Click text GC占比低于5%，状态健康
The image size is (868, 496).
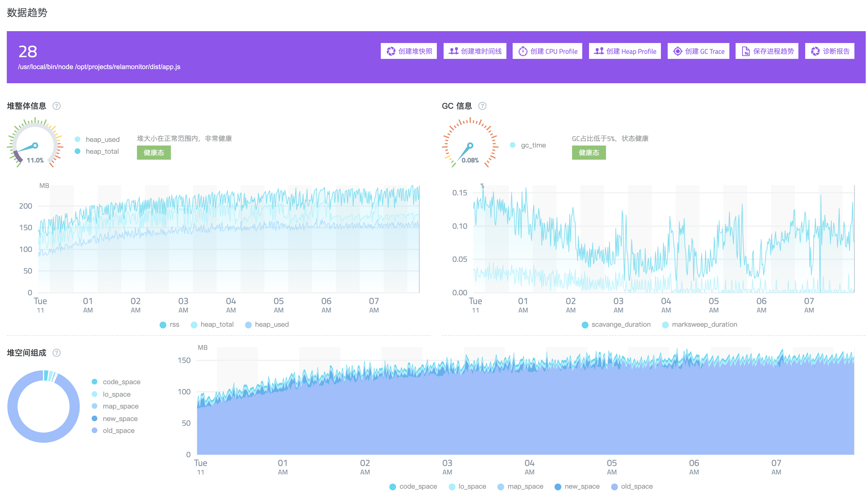pyautogui.click(x=610, y=138)
